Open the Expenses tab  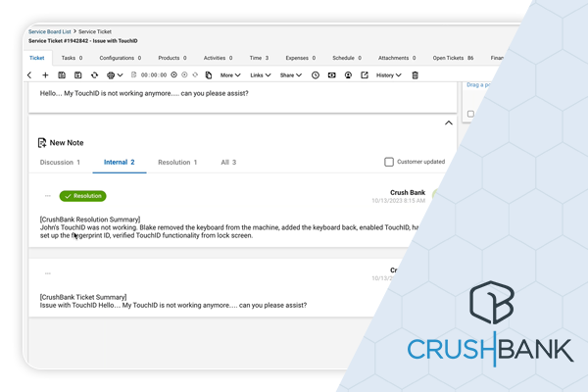301,58
